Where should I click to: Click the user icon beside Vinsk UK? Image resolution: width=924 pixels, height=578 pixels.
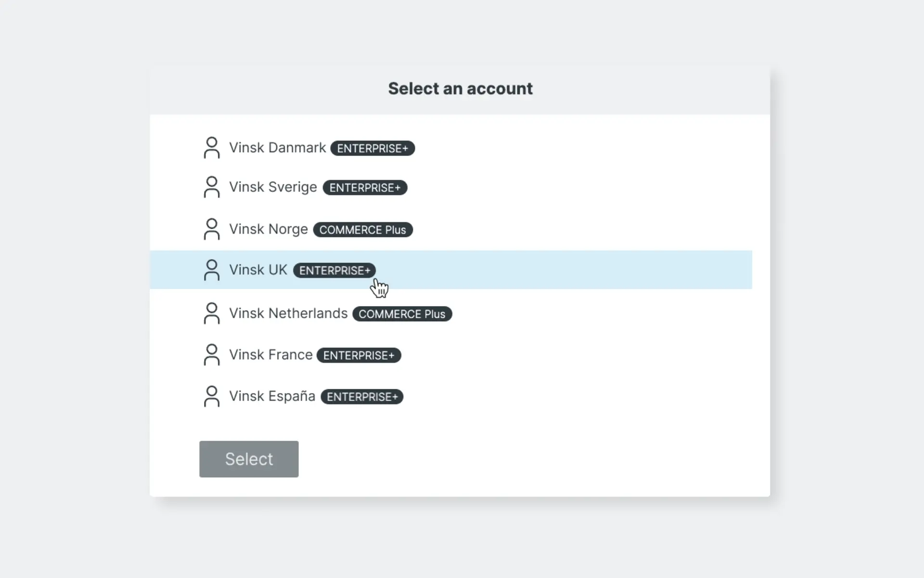212,270
